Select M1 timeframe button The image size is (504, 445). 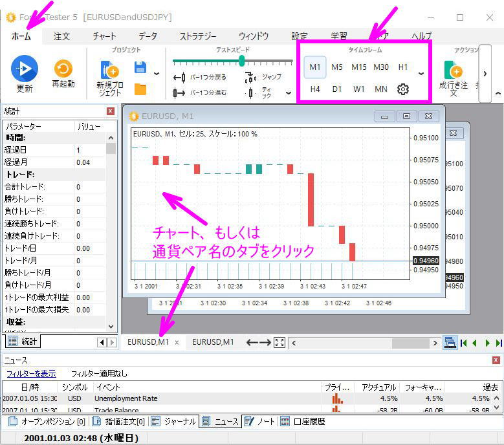[314, 67]
